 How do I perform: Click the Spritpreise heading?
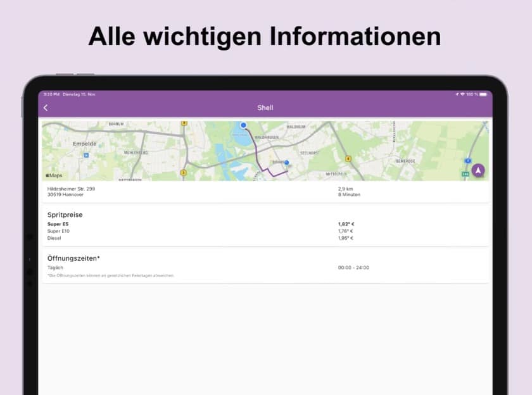pos(65,215)
